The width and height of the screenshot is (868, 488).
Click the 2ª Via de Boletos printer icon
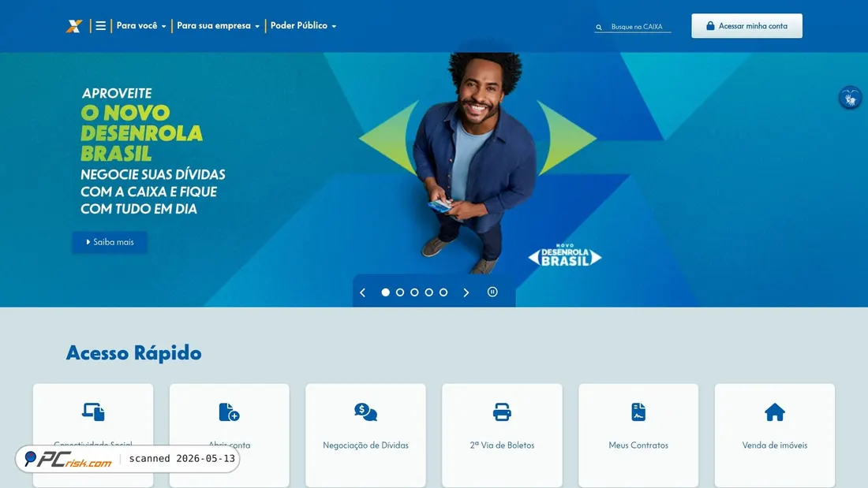(502, 412)
